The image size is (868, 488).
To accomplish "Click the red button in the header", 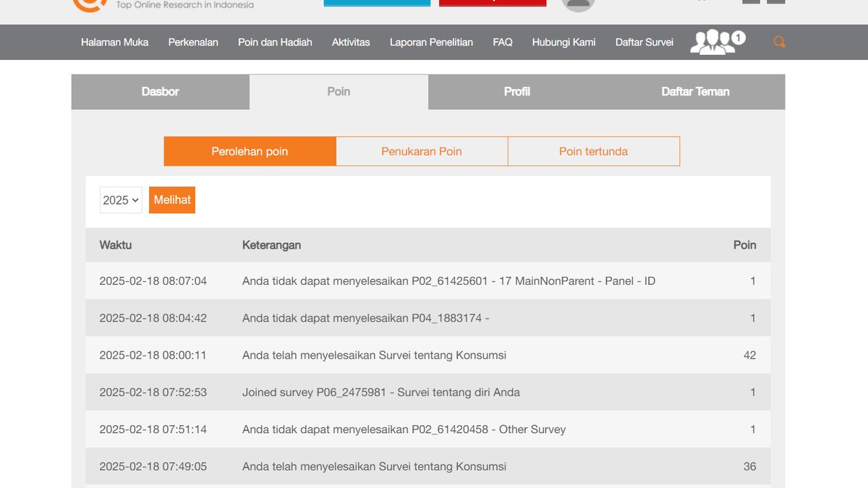I will (x=493, y=2).
